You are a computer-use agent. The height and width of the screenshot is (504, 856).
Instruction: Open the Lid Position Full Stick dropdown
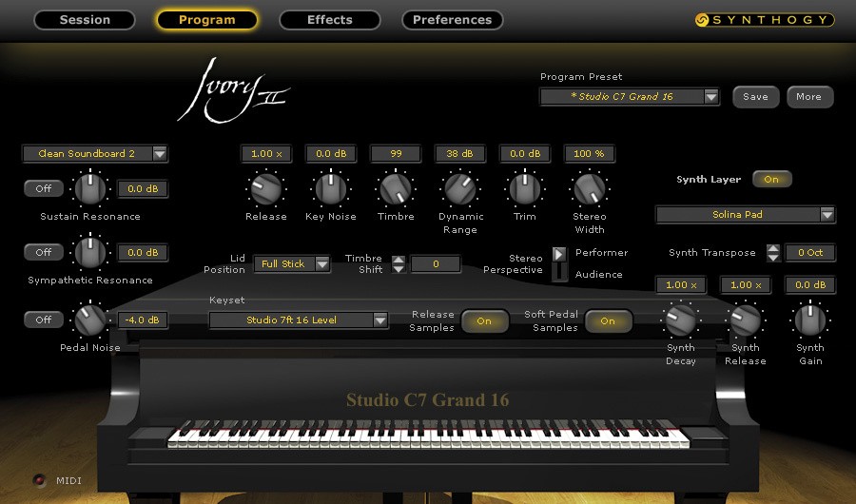pyautogui.click(x=294, y=263)
